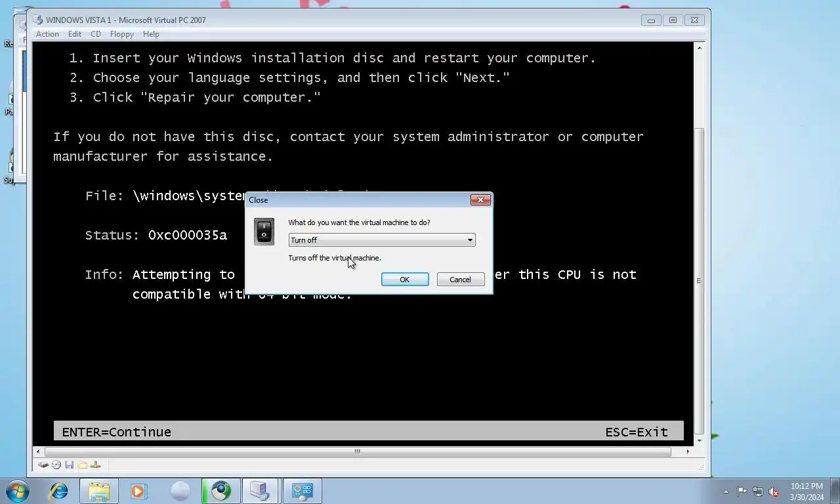
Task: Open Windows Media Player from taskbar
Action: [x=138, y=491]
